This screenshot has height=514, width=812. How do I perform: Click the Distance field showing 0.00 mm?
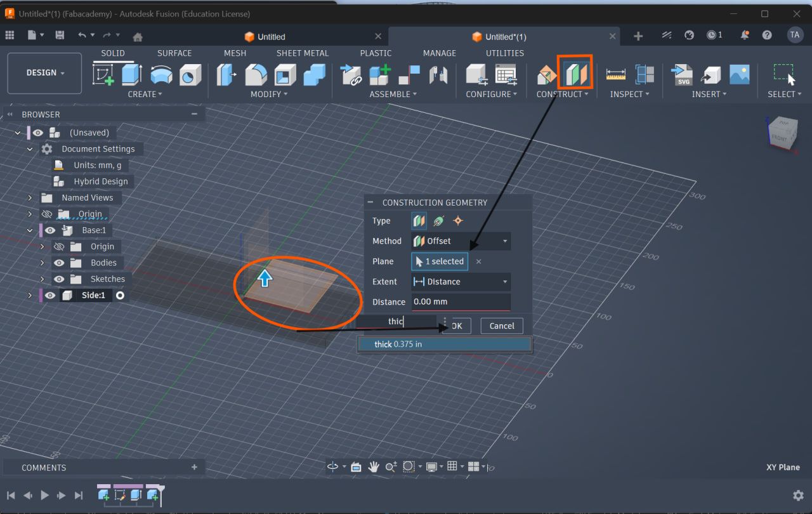coord(461,302)
